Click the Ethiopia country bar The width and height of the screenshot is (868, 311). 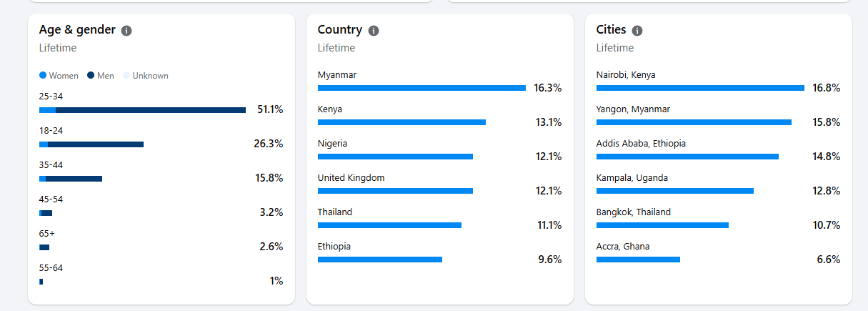380,260
